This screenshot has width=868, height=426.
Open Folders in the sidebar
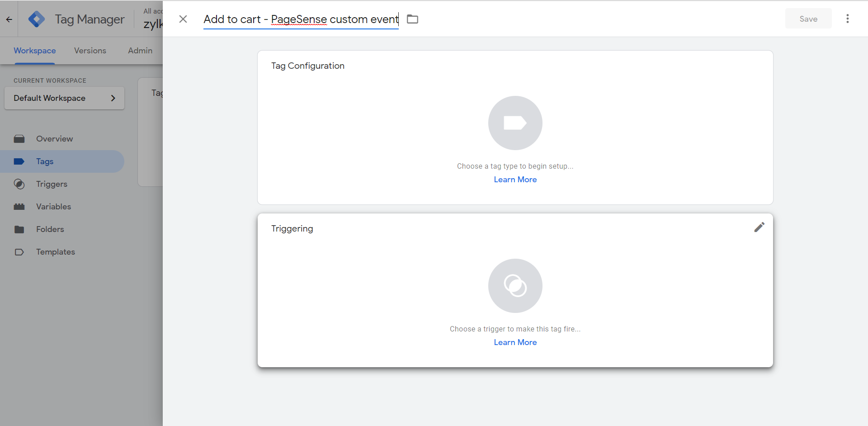(62, 229)
